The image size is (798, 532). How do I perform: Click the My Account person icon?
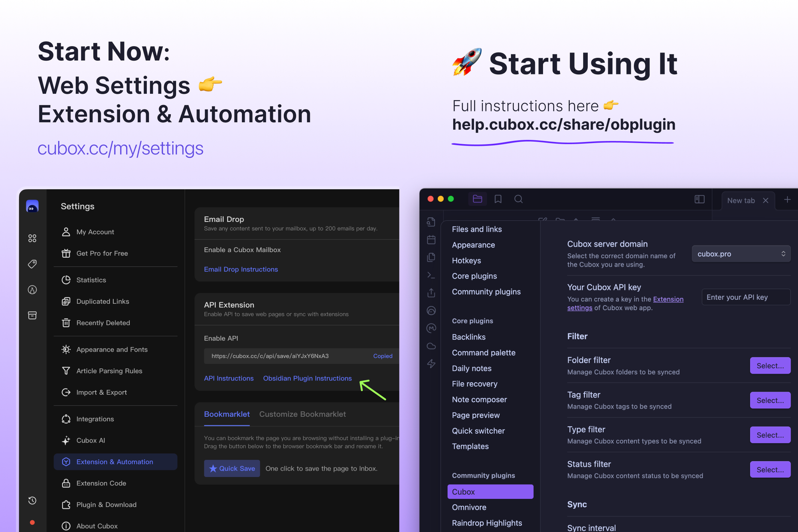click(x=66, y=232)
